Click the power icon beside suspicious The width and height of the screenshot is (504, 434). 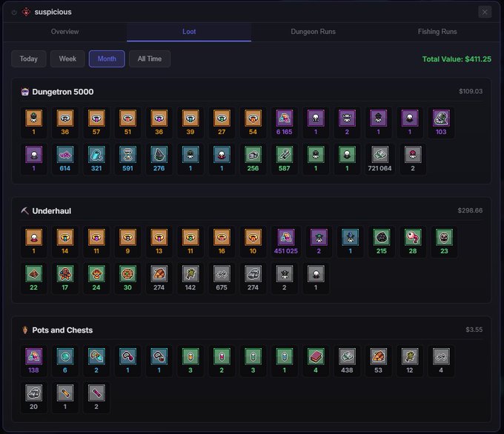[x=14, y=12]
